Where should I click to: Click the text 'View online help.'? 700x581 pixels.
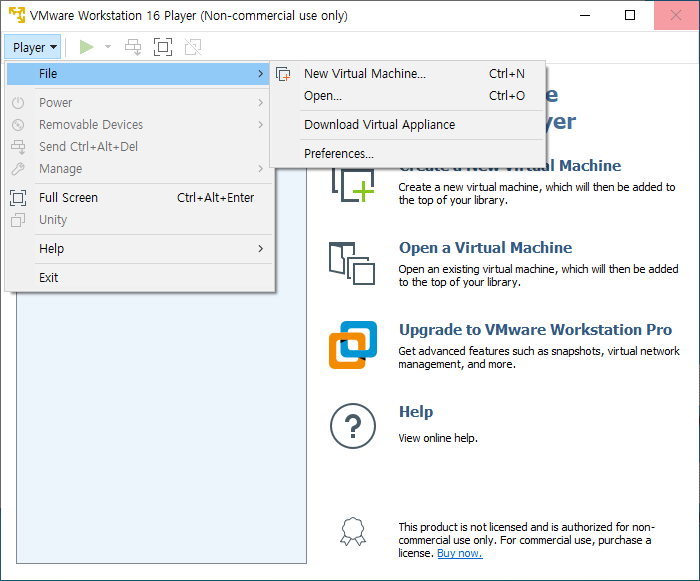(438, 438)
